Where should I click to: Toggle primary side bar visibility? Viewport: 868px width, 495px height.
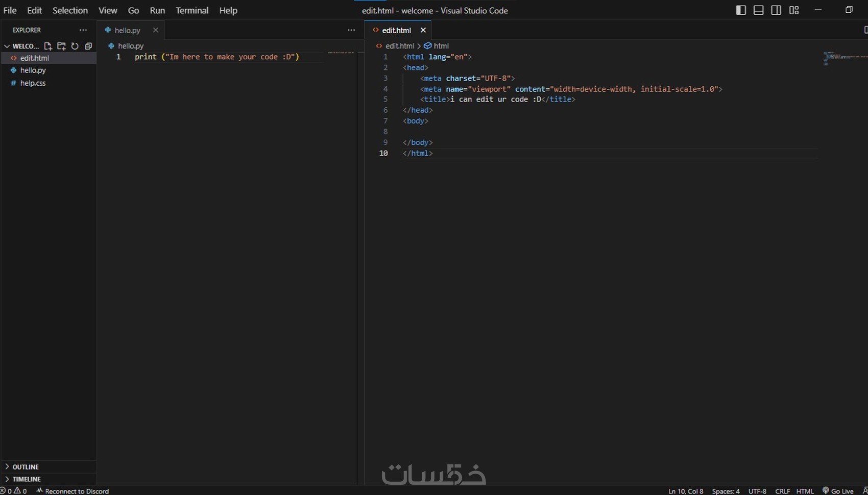coord(741,10)
